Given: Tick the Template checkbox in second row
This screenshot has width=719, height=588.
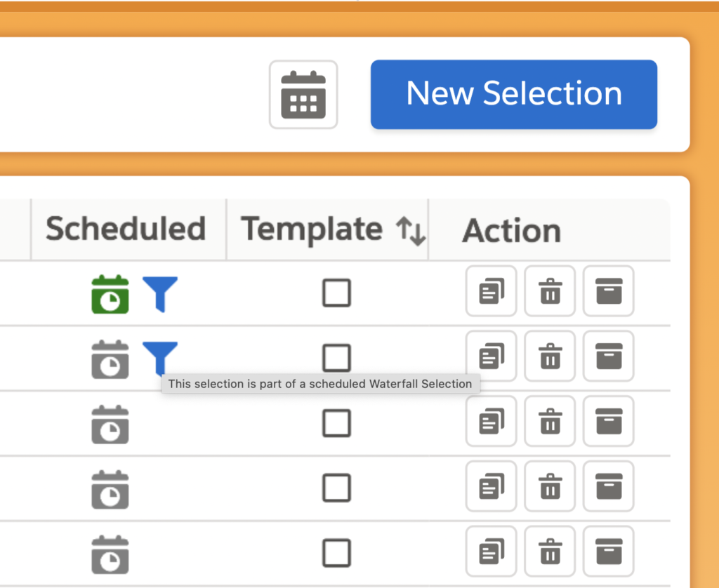Looking at the screenshot, I should tap(336, 358).
